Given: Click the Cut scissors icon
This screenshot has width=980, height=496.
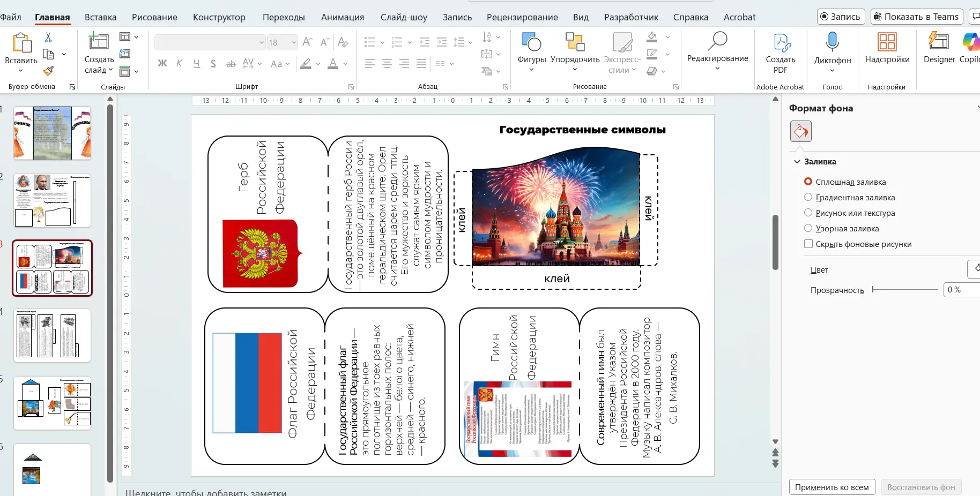Looking at the screenshot, I should point(48,37).
